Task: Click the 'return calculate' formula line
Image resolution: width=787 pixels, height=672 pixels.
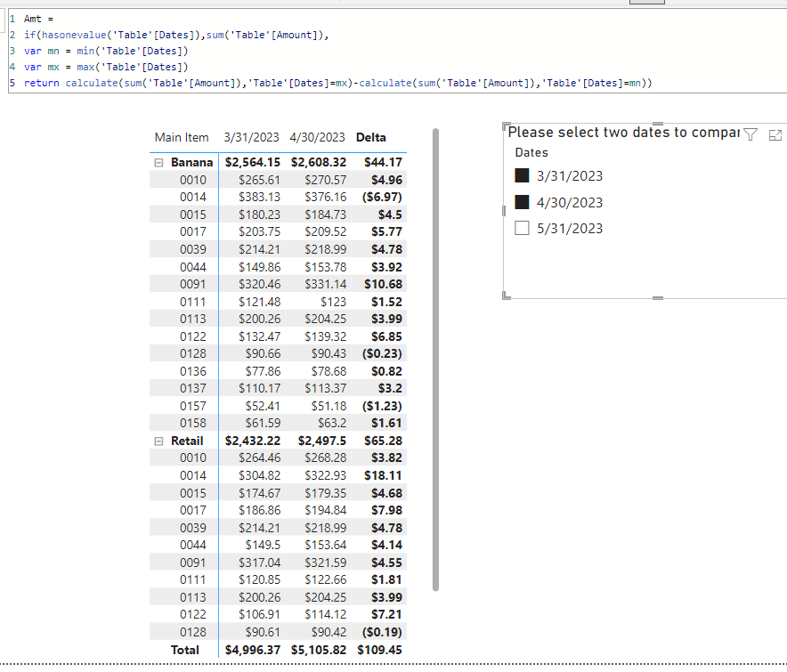Action: click(x=337, y=84)
